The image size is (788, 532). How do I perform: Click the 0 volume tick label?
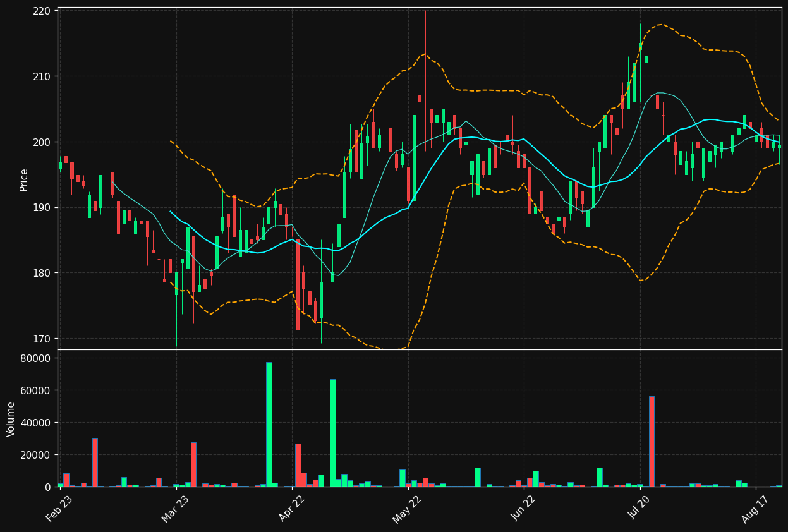[x=49, y=487]
